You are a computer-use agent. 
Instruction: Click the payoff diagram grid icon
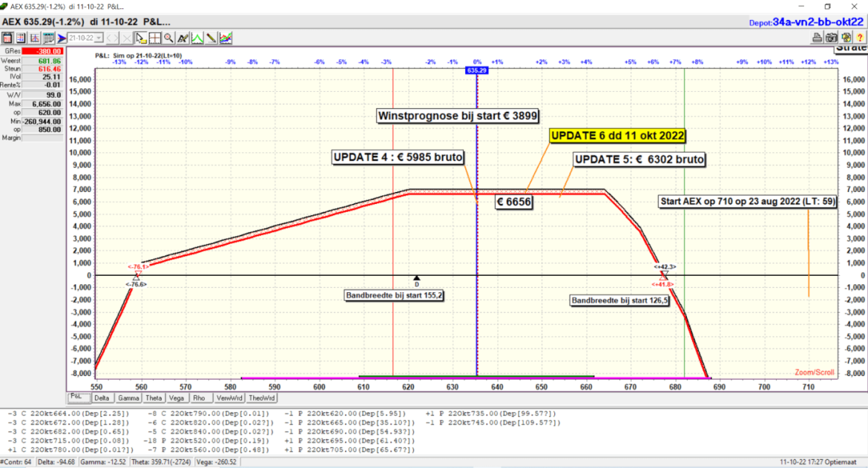(34, 38)
